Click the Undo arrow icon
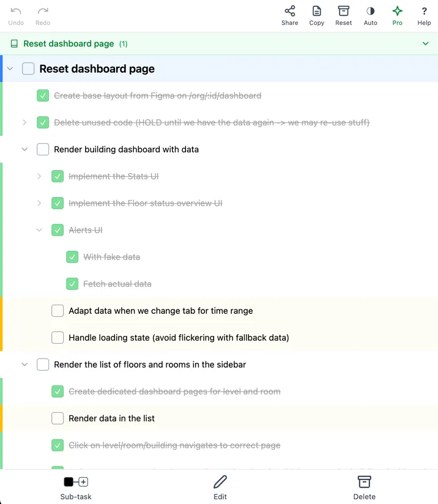Screen dimensions: 438x504 click(x=16, y=12)
